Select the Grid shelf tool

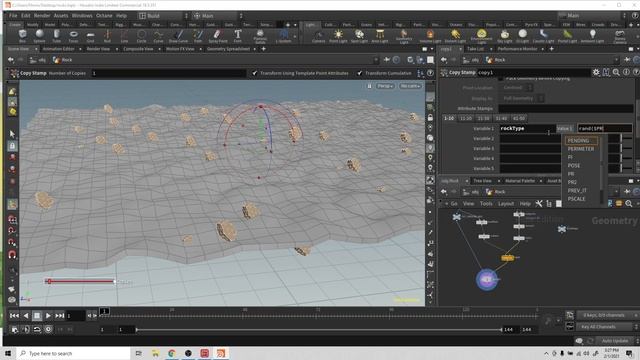(90, 36)
